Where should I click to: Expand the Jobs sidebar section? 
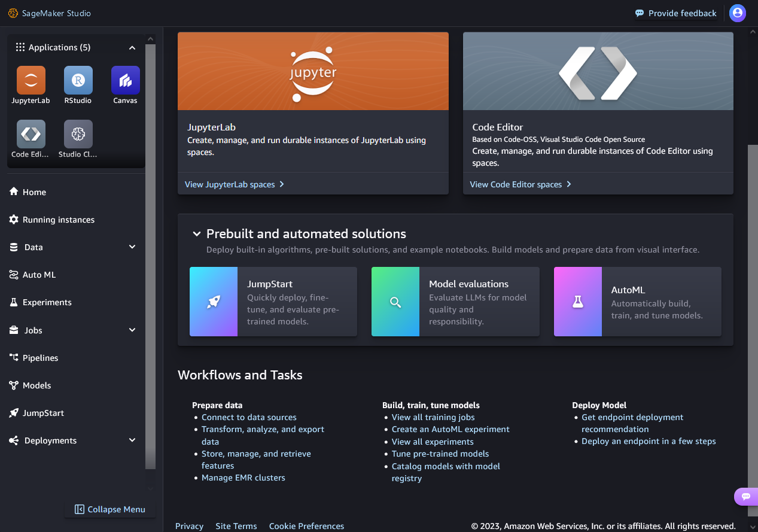point(132,330)
